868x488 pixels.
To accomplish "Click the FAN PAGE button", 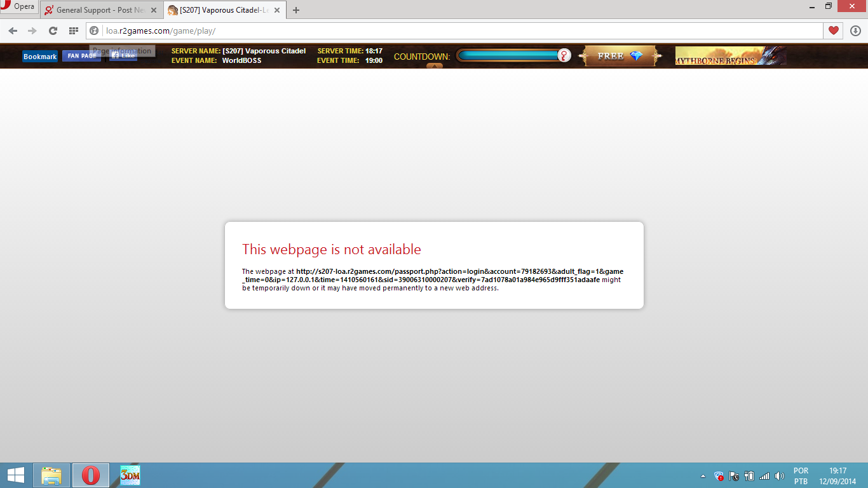I will [82, 56].
